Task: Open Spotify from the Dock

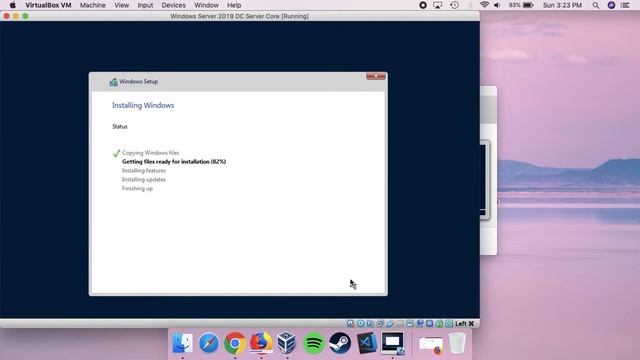Action: click(x=313, y=342)
